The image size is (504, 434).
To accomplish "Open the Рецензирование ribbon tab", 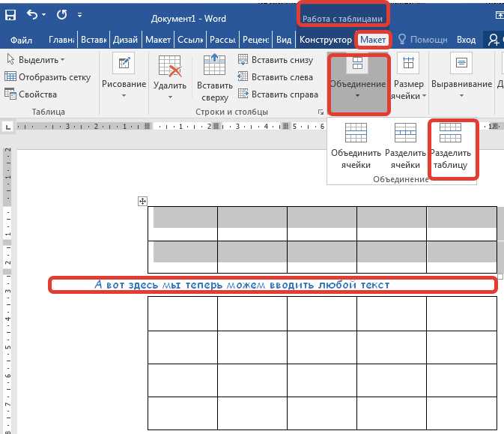I will [256, 40].
